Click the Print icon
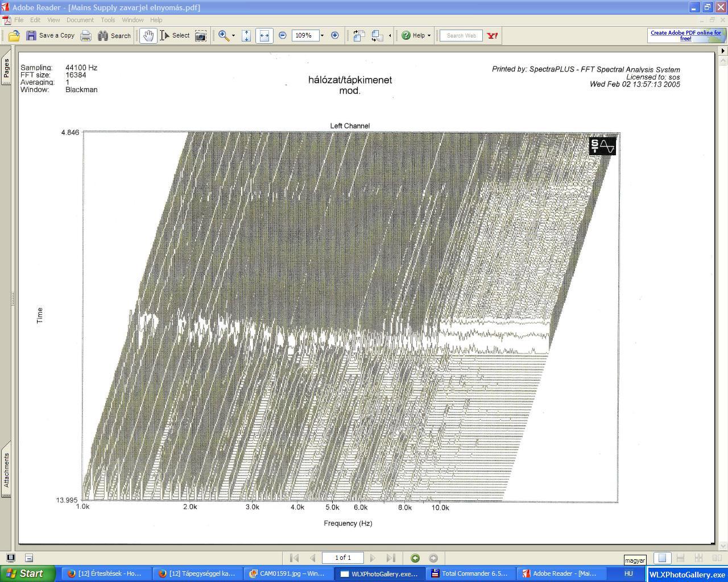The height and width of the screenshot is (582, 728). coord(86,36)
